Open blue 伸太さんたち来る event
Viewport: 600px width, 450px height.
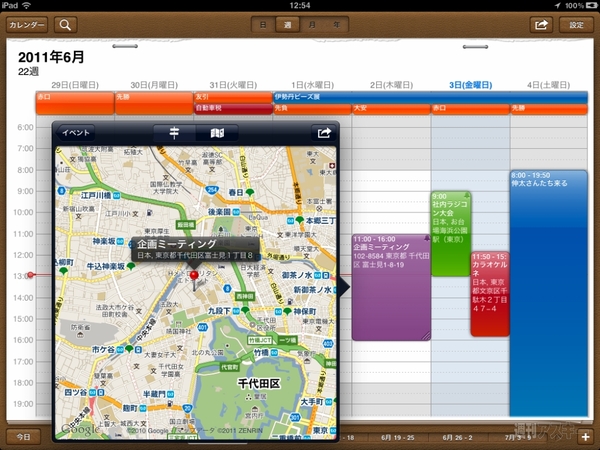coord(548,293)
